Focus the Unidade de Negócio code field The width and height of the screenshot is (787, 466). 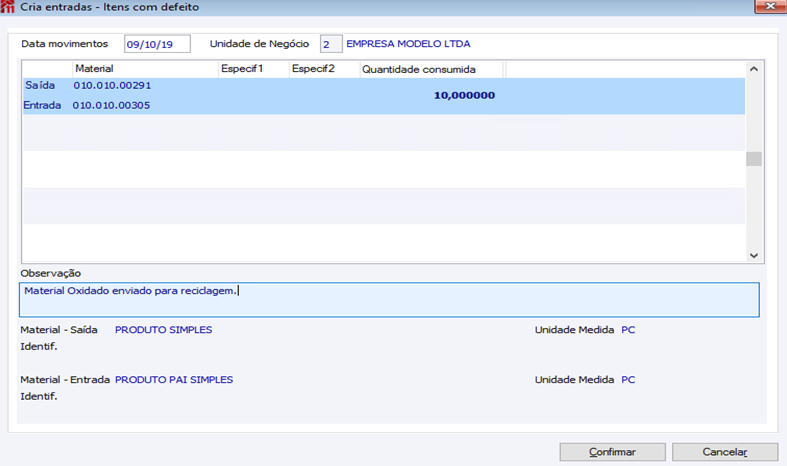331,44
